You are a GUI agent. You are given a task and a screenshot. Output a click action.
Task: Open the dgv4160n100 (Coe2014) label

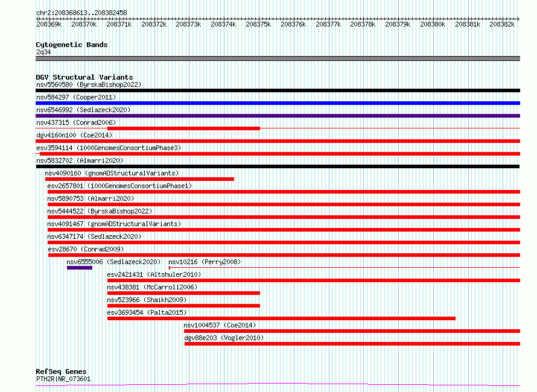(x=74, y=135)
